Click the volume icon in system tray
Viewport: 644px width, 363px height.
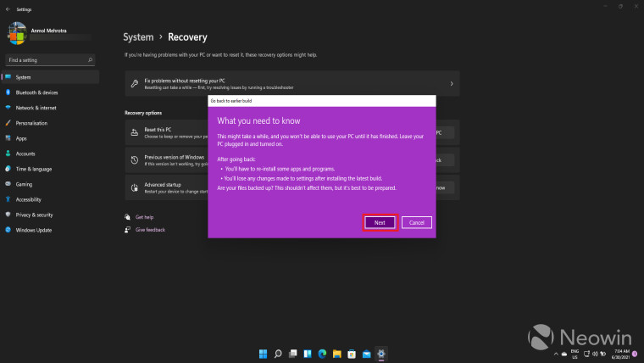pos(595,354)
